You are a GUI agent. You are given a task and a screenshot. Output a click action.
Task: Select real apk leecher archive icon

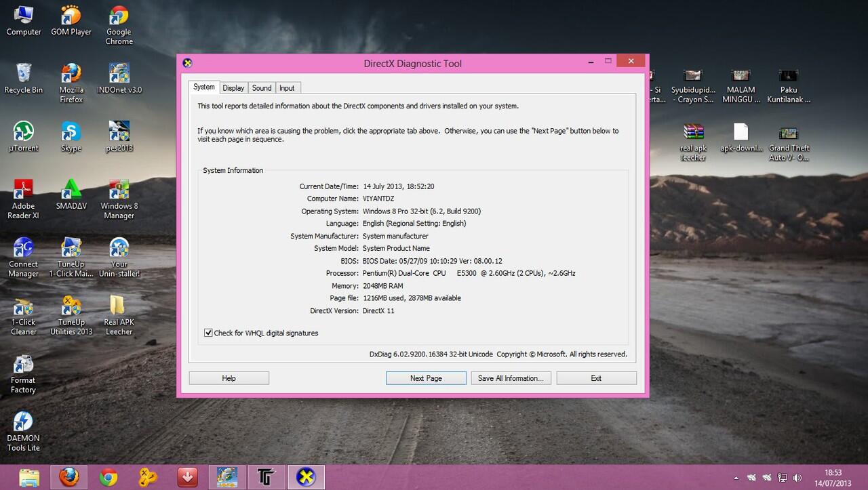693,142
